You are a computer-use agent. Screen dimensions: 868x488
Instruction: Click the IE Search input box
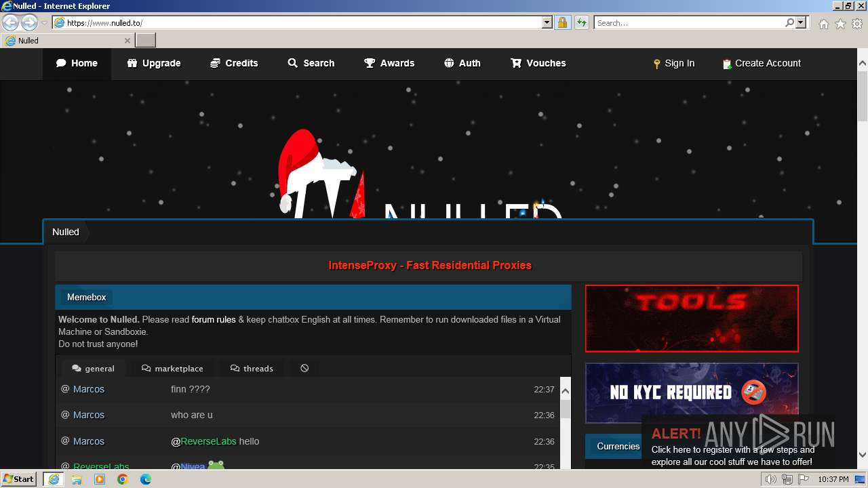(x=689, y=22)
